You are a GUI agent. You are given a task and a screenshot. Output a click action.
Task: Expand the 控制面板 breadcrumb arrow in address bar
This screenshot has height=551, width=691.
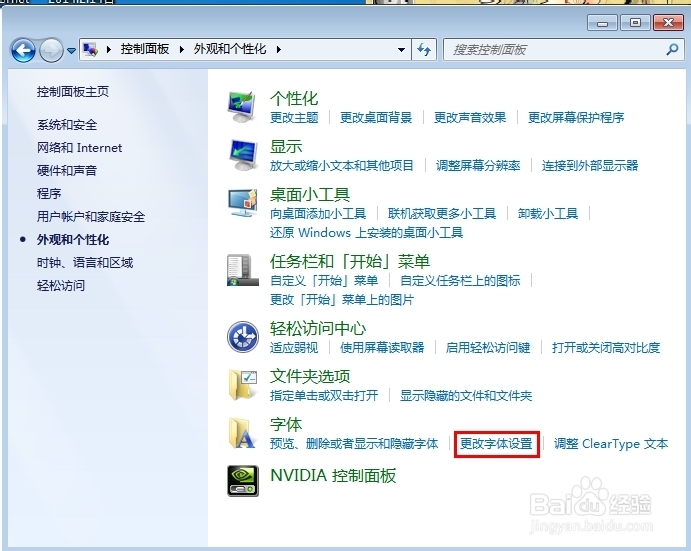coord(186,49)
